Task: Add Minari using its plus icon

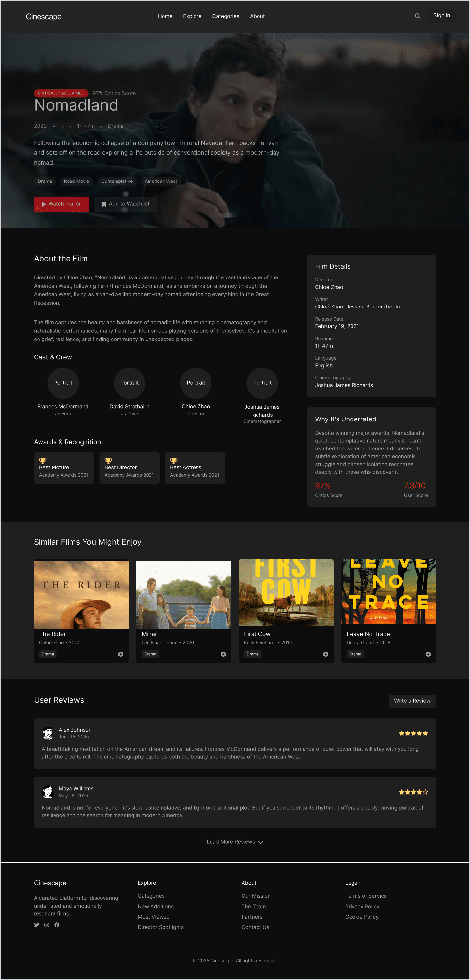Action: click(223, 654)
